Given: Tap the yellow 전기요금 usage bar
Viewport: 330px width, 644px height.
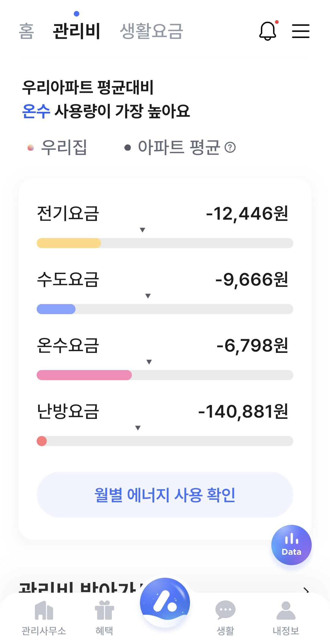Looking at the screenshot, I should pyautogui.click(x=69, y=243).
